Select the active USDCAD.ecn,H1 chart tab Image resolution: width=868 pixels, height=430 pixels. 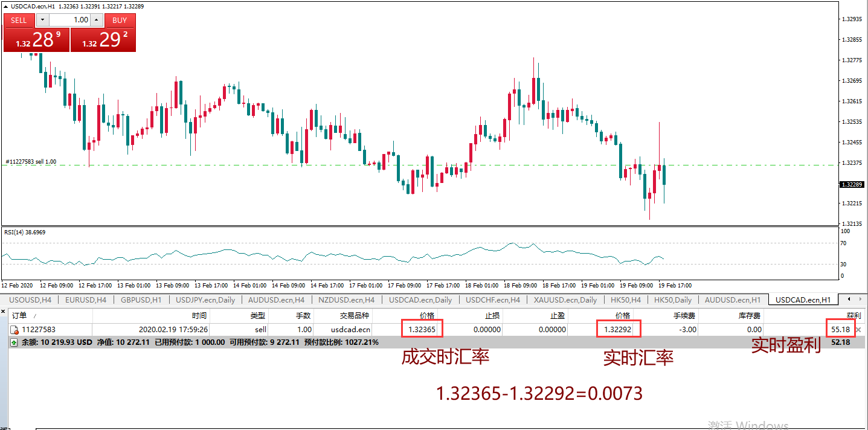pyautogui.click(x=803, y=300)
